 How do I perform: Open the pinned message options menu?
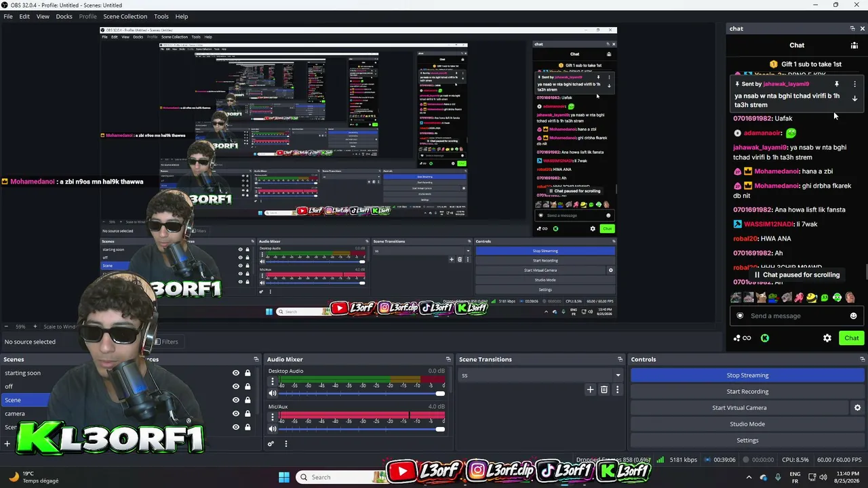coord(854,84)
